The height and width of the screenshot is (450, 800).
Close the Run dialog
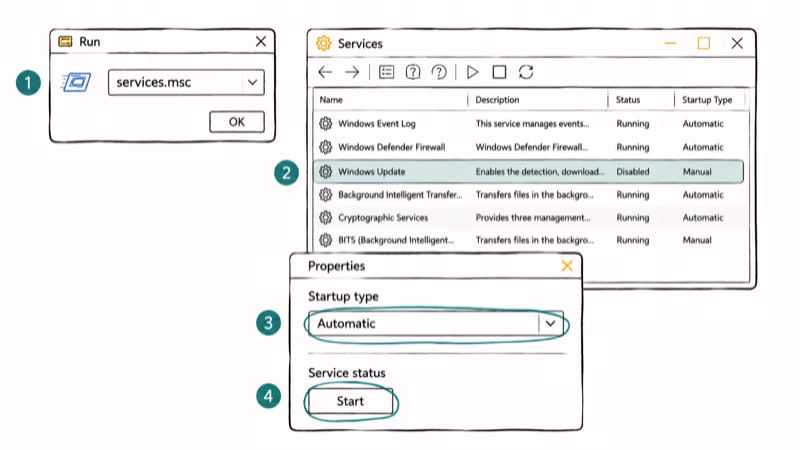261,41
